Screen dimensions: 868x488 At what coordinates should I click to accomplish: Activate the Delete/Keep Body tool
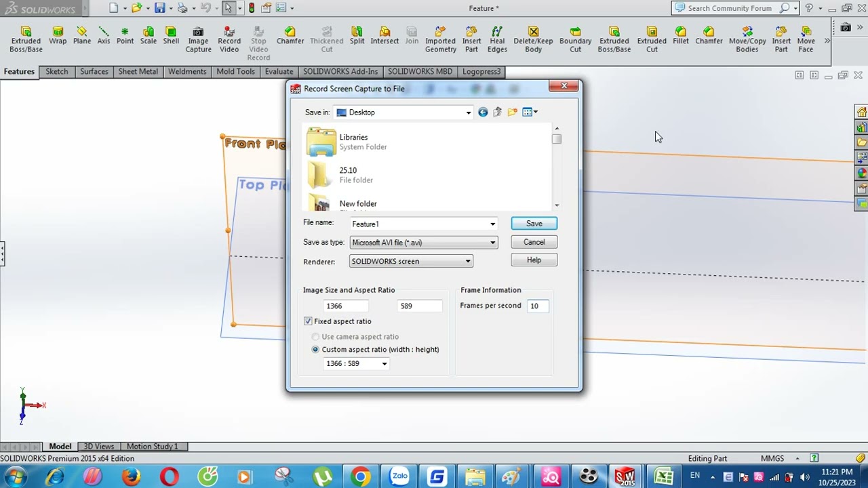point(533,40)
